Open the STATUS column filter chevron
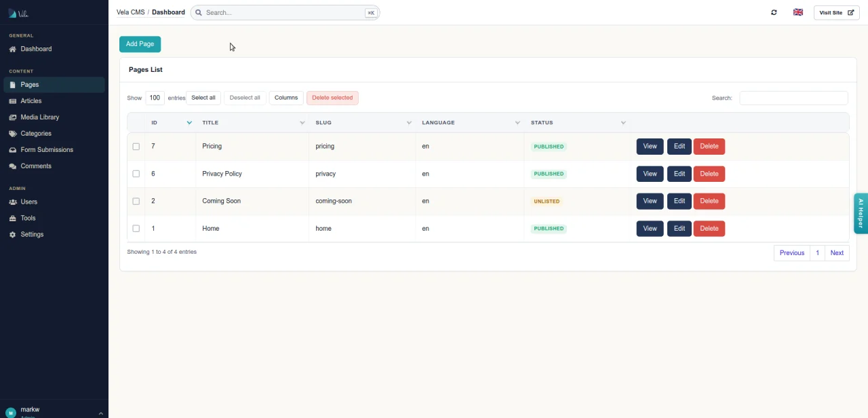The image size is (868, 418). point(623,122)
